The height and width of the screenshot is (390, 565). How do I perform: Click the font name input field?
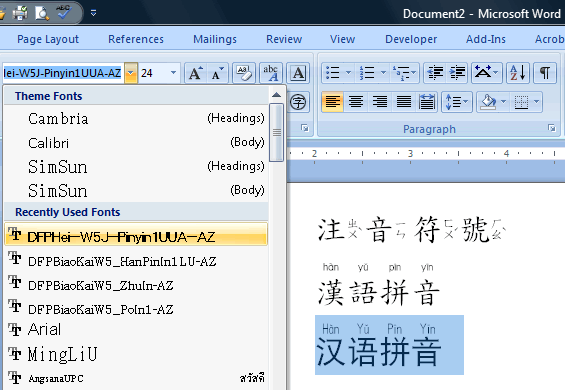[63, 73]
